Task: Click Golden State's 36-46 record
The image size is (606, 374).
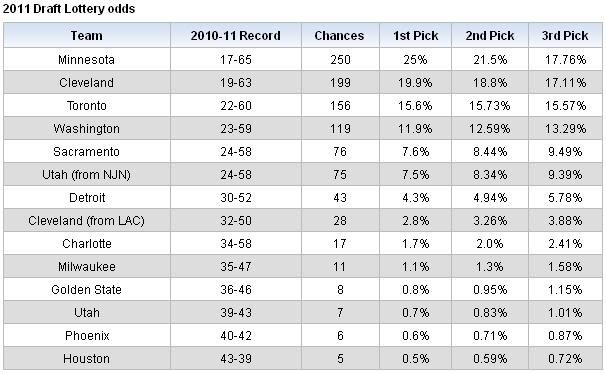Action: 236,289
